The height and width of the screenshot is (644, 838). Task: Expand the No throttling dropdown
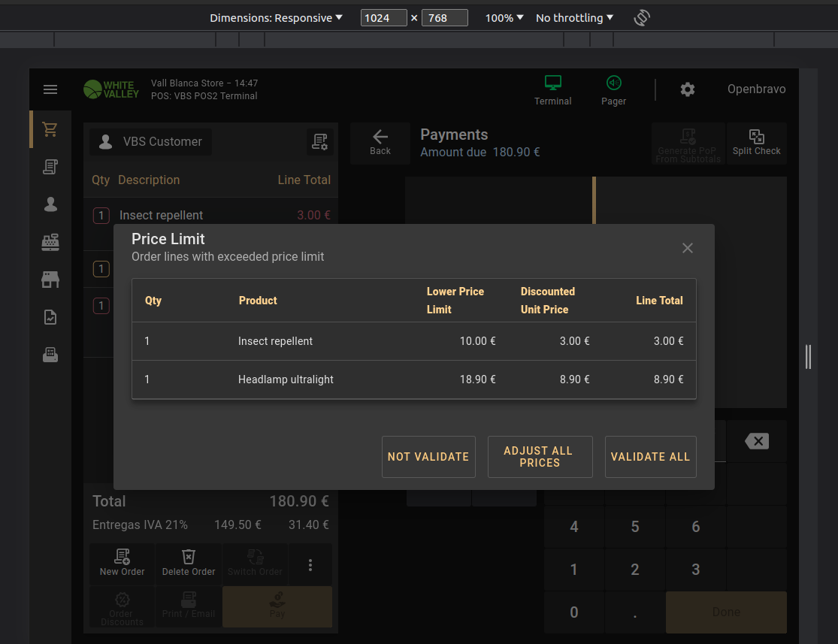pos(574,18)
